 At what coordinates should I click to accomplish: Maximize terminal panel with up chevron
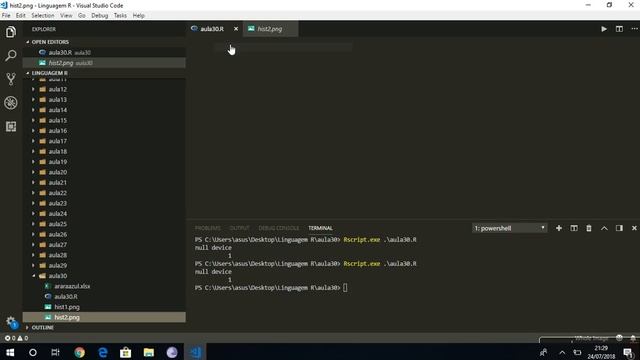(x=604, y=228)
